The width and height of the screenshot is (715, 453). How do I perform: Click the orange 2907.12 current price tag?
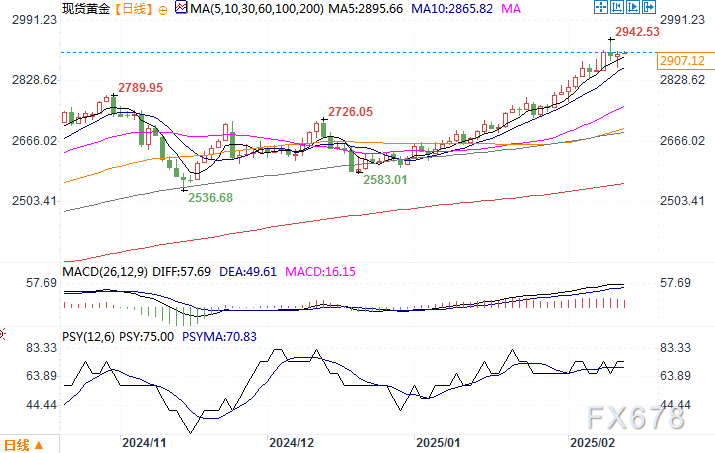tap(681, 62)
